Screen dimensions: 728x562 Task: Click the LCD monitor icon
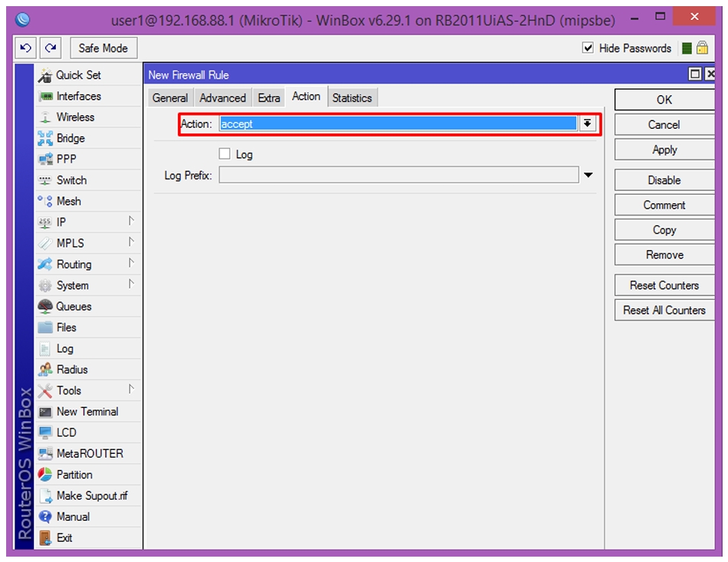(45, 432)
